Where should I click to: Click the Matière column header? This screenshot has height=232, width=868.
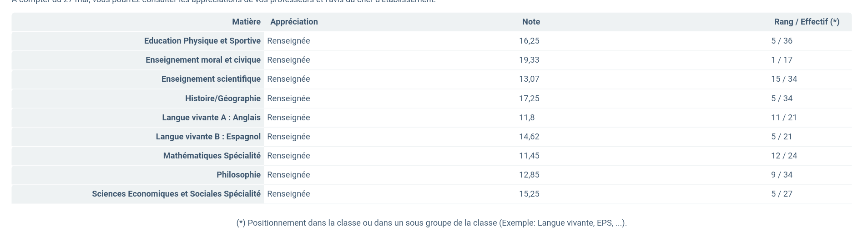[x=246, y=22]
